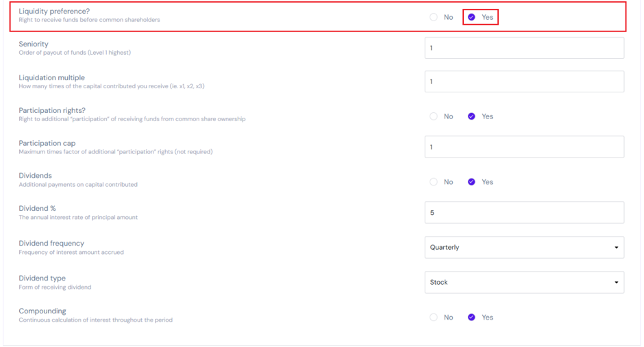Click the Dividend % label

pos(38,209)
